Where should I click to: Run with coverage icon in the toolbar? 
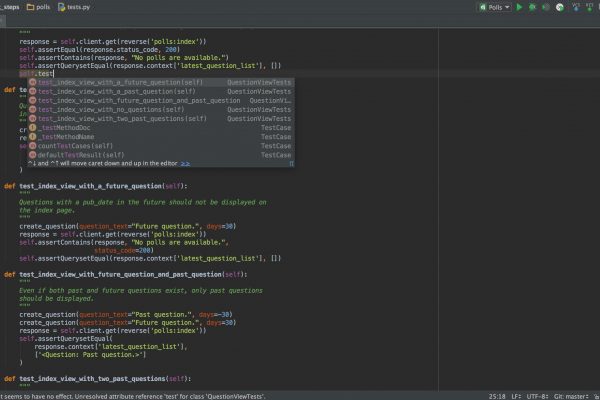[546, 7]
